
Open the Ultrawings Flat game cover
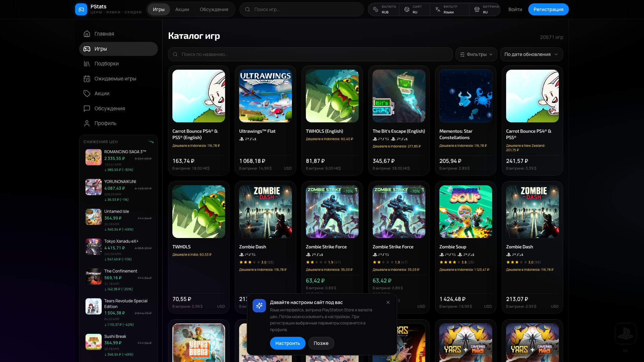[265, 96]
